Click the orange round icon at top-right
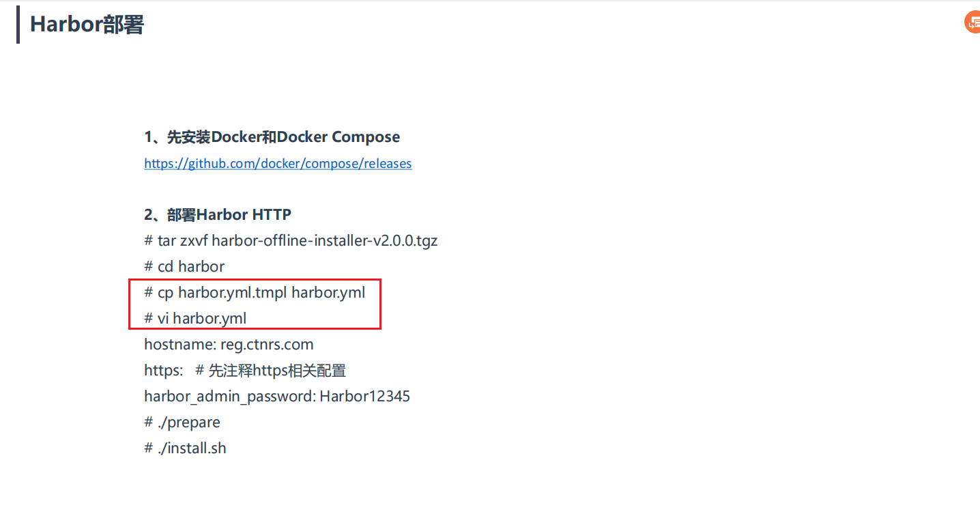 pyautogui.click(x=972, y=22)
